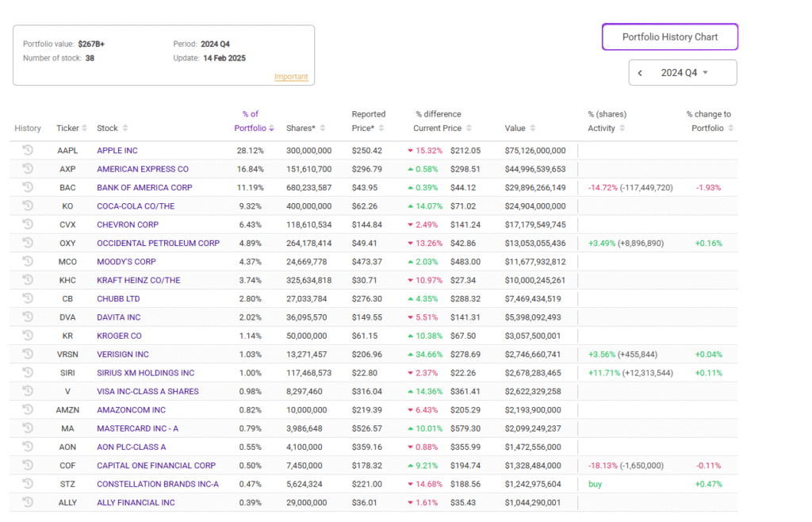Image resolution: width=812 pixels, height=522 pixels.
Task: Select the CHUBB LTD link
Action: tap(118, 299)
